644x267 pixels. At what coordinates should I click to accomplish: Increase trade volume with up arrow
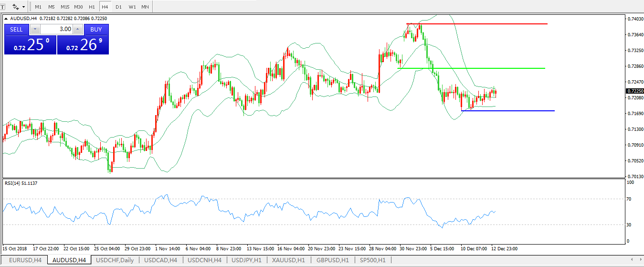[78, 29]
